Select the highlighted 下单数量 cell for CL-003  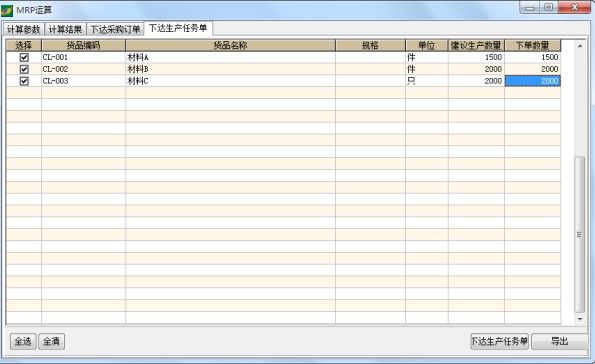coord(532,81)
